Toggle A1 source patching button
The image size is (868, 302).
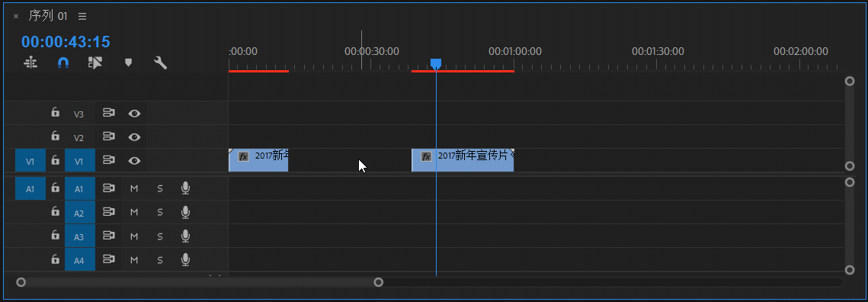pyautogui.click(x=30, y=188)
